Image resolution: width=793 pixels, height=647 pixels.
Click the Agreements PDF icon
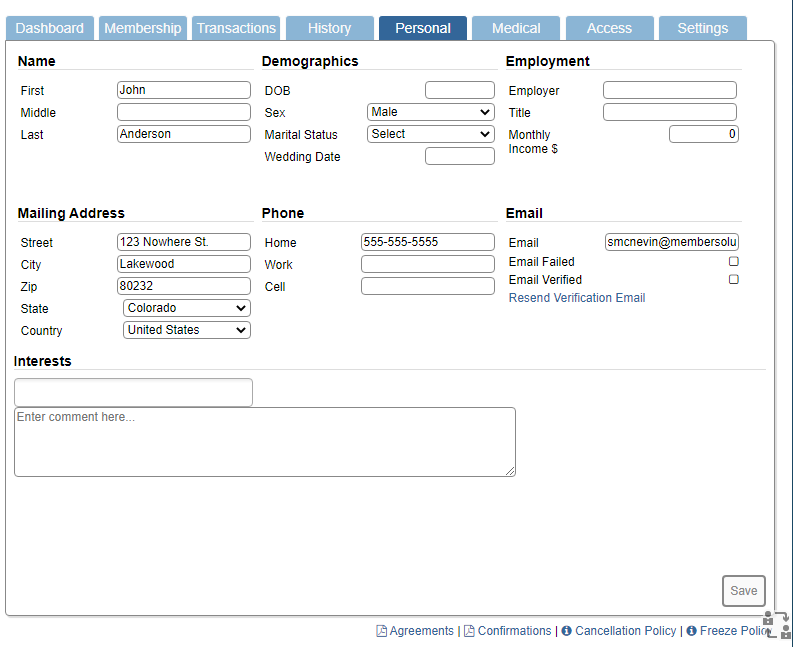(x=381, y=631)
